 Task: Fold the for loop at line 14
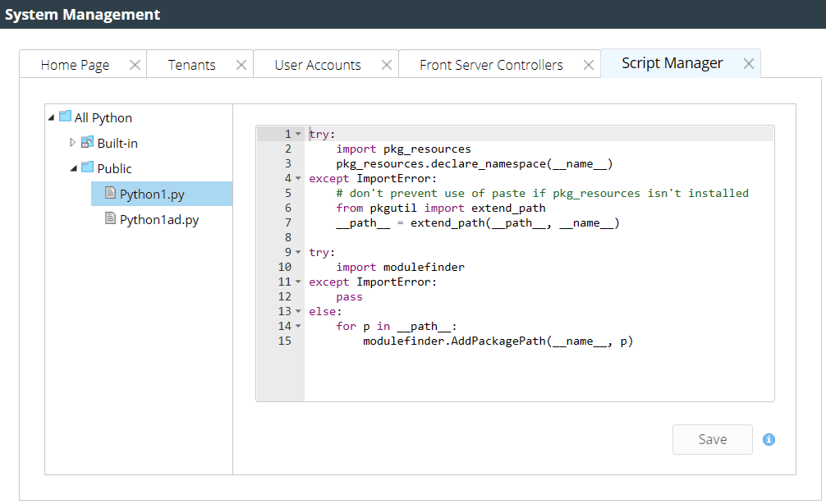(x=298, y=326)
